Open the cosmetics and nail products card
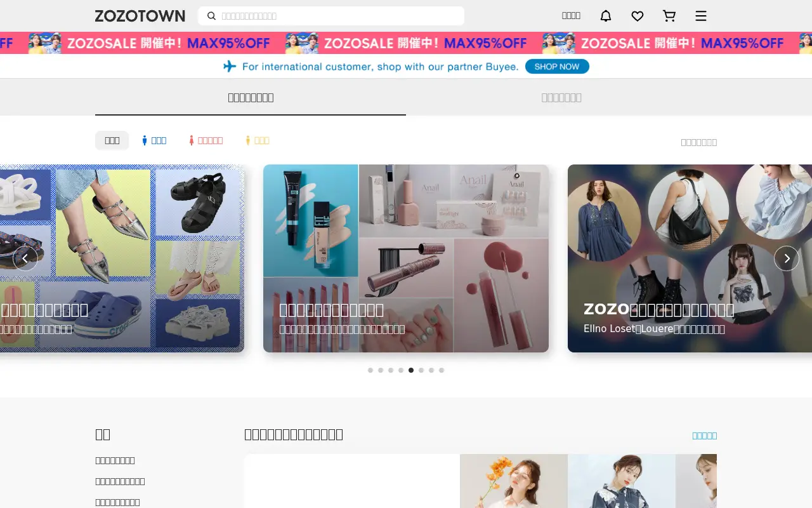812x508 pixels. [x=406, y=258]
